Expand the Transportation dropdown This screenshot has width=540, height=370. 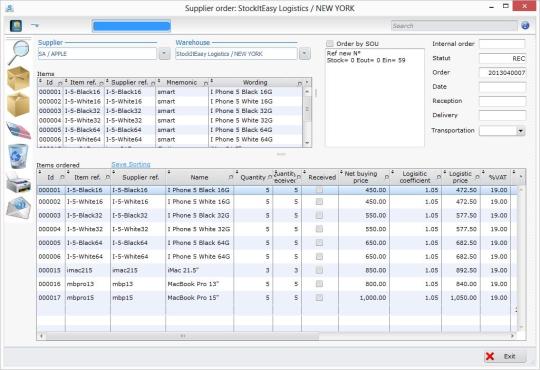520,131
